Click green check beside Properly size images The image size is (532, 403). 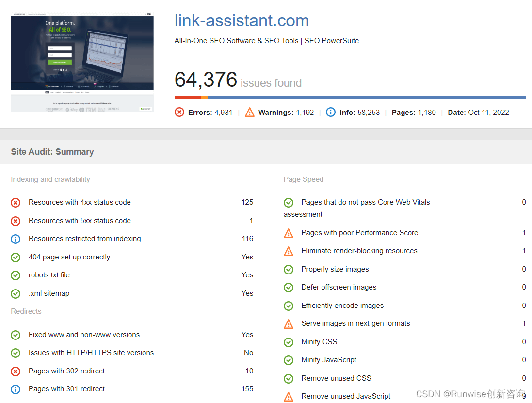[x=289, y=270]
